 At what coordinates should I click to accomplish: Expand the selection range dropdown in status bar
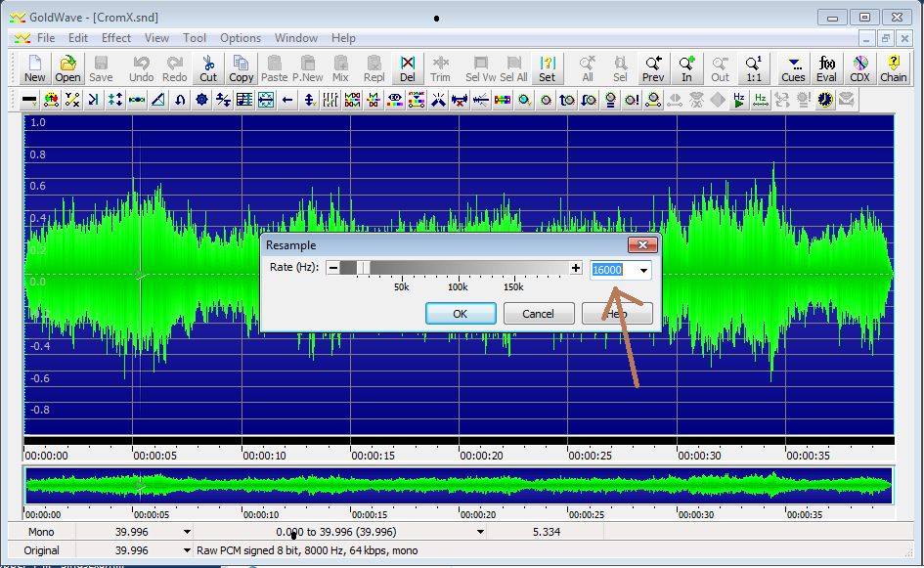pyautogui.click(x=479, y=532)
